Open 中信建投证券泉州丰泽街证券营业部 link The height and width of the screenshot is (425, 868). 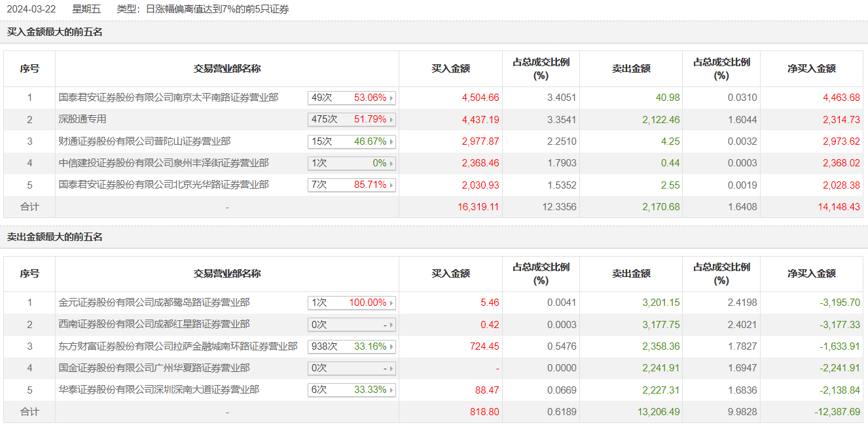164,163
